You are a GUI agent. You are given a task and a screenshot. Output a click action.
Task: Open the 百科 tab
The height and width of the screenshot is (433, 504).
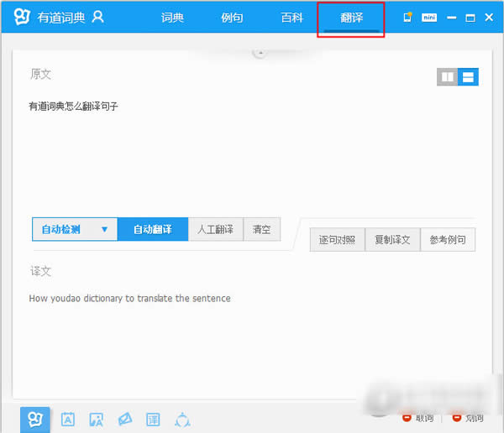(x=291, y=18)
